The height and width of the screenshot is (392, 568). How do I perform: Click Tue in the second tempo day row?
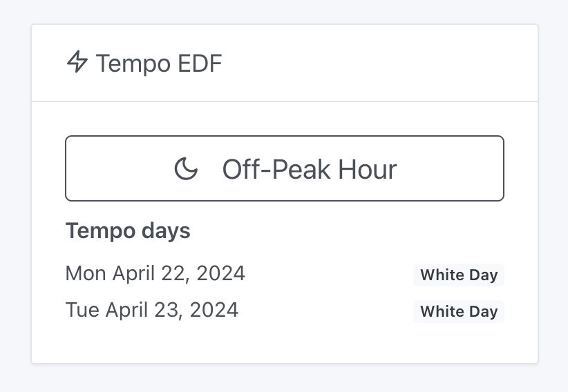click(82, 310)
